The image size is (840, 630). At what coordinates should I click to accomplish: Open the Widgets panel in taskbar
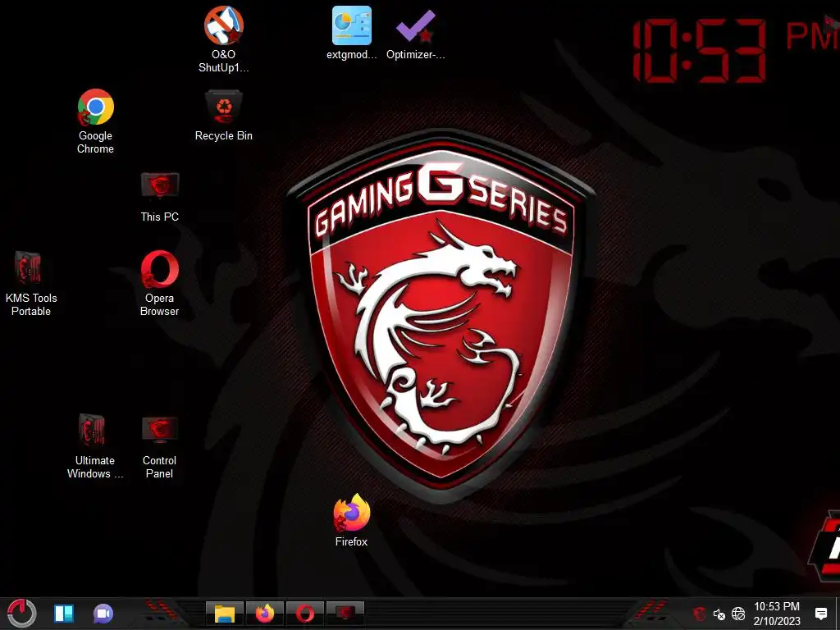tap(64, 614)
